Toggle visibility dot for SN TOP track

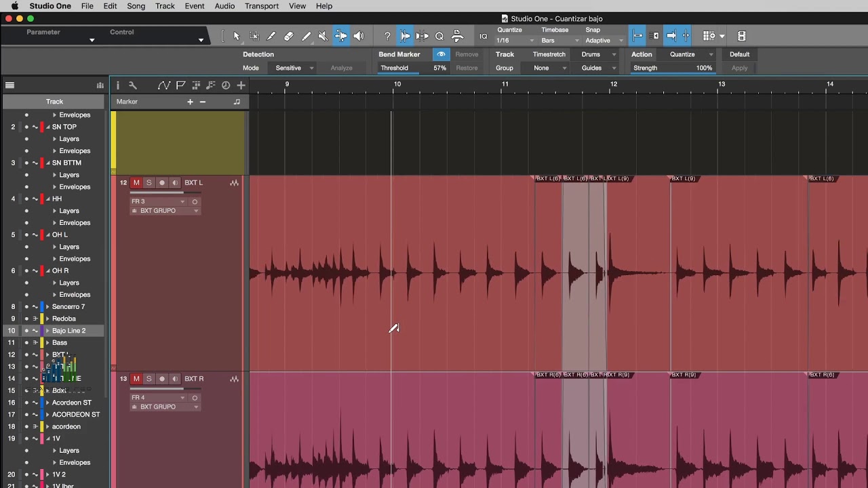pos(26,127)
